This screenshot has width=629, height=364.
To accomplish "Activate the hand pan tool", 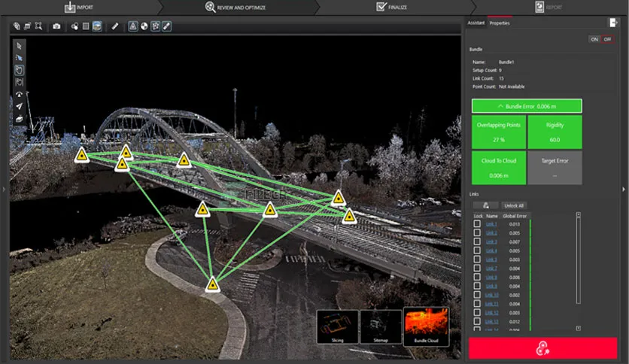I will click(19, 69).
